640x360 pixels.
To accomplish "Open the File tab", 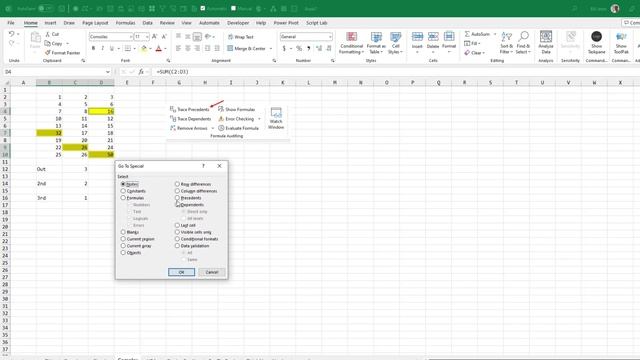I will click(11, 23).
